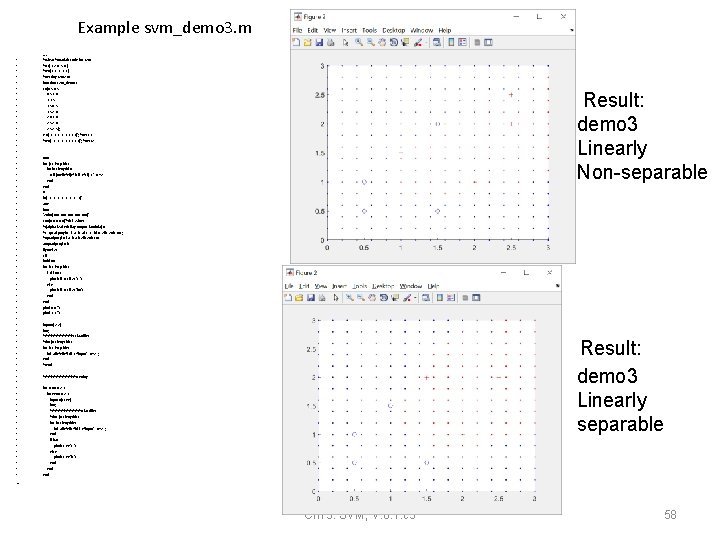This screenshot has width=720, height=540.
Task: Open View menu in linearly separable window
Action: tap(321, 286)
